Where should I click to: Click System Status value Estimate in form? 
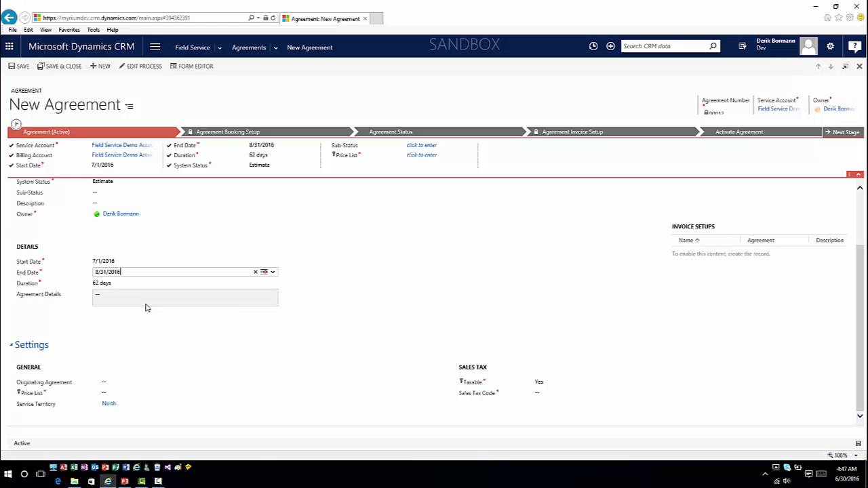(x=102, y=181)
